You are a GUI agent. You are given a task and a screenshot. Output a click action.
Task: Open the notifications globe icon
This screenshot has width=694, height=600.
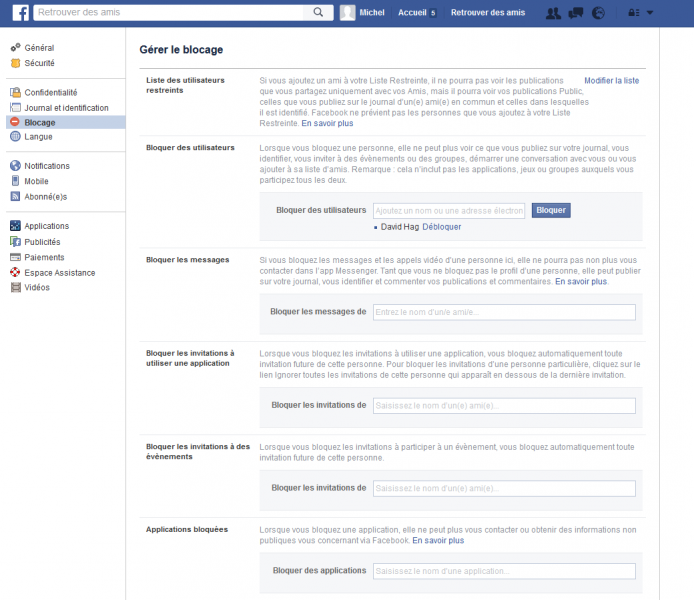point(598,13)
